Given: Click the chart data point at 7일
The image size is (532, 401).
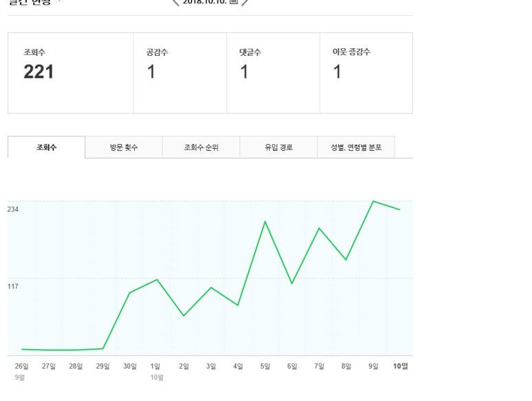Looking at the screenshot, I should (x=319, y=228).
